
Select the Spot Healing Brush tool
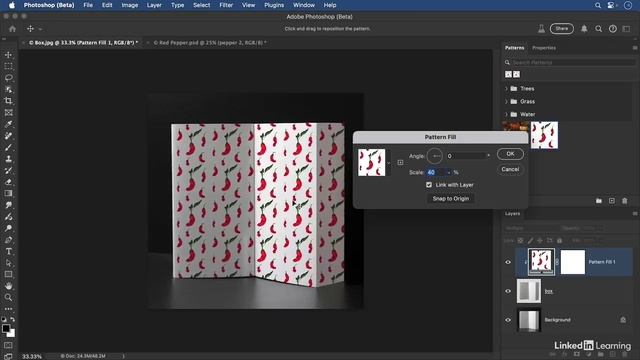(x=8, y=136)
